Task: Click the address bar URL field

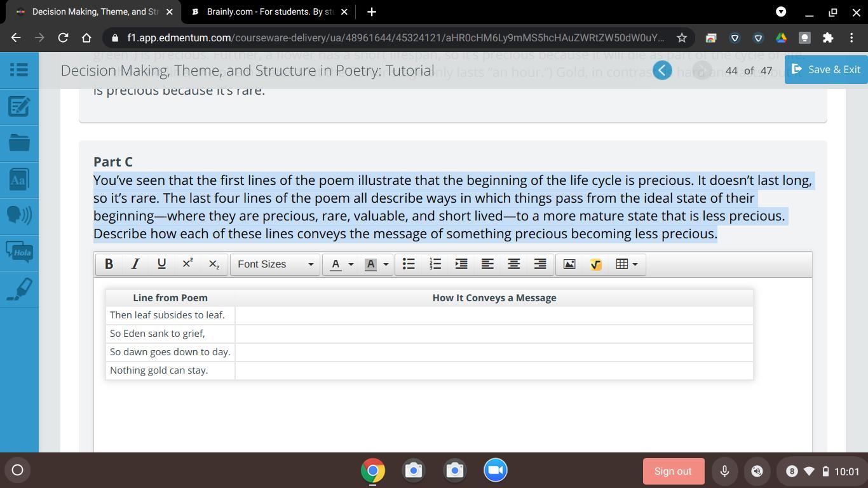Action: coord(395,38)
